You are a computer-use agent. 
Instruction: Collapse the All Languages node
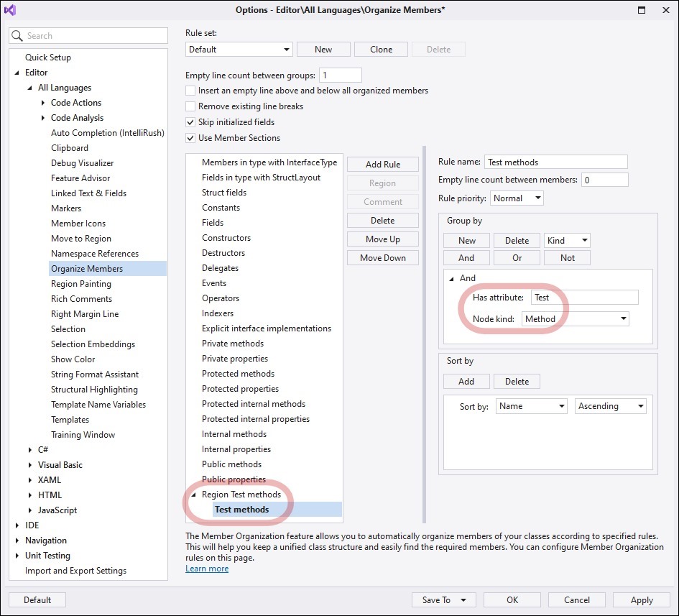coord(30,88)
